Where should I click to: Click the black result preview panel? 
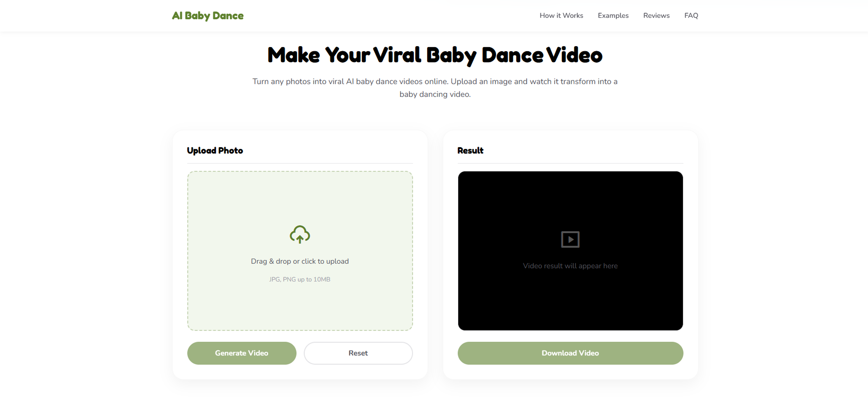[x=570, y=250]
